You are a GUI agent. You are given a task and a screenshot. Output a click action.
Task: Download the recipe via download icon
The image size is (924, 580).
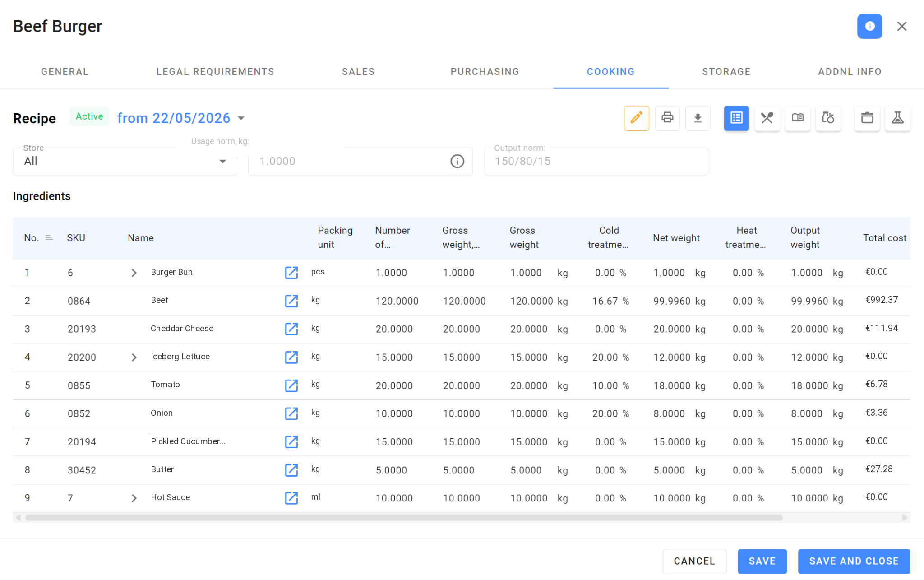[698, 118]
